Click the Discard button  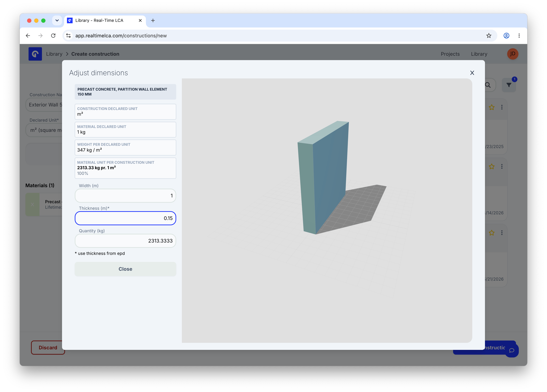coord(48,347)
